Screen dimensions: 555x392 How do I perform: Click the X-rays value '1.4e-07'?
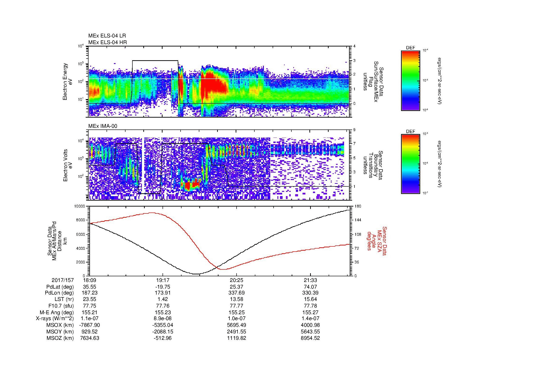pyautogui.click(x=310, y=318)
